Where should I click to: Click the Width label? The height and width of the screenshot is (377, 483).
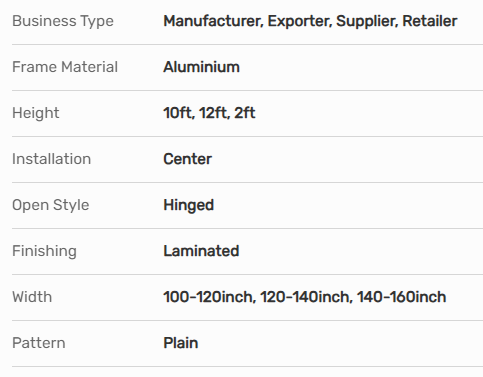point(32,297)
